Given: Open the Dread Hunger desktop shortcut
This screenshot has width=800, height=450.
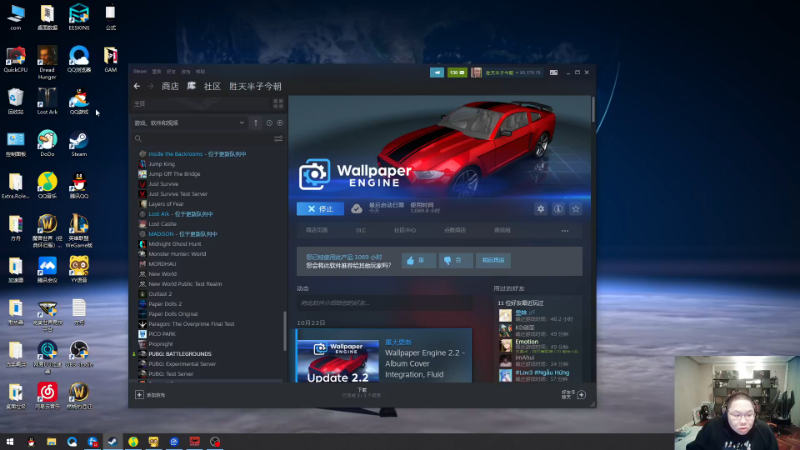Looking at the screenshot, I should 47,62.
